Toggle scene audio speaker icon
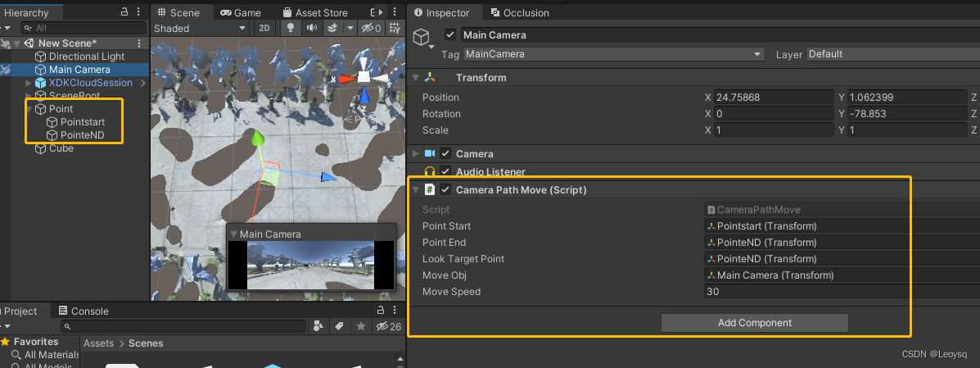This screenshot has height=368, width=980. tap(310, 28)
